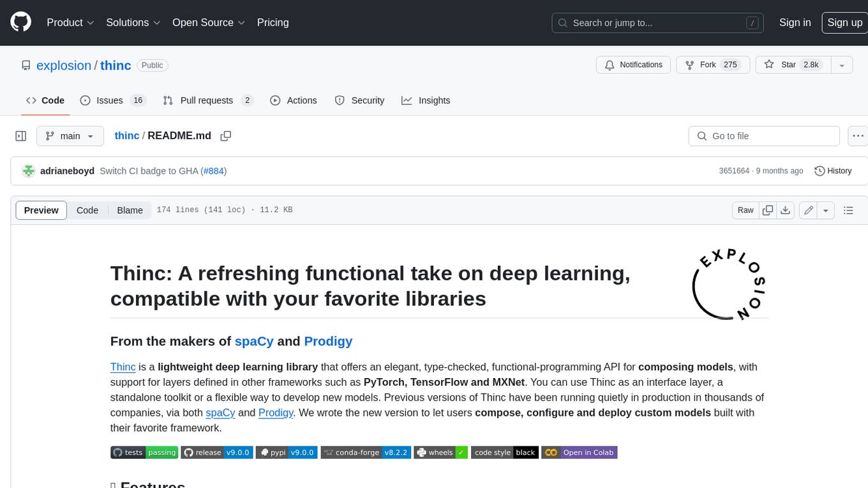
Task: Switch to the Code tab
Action: pyautogui.click(x=45, y=100)
